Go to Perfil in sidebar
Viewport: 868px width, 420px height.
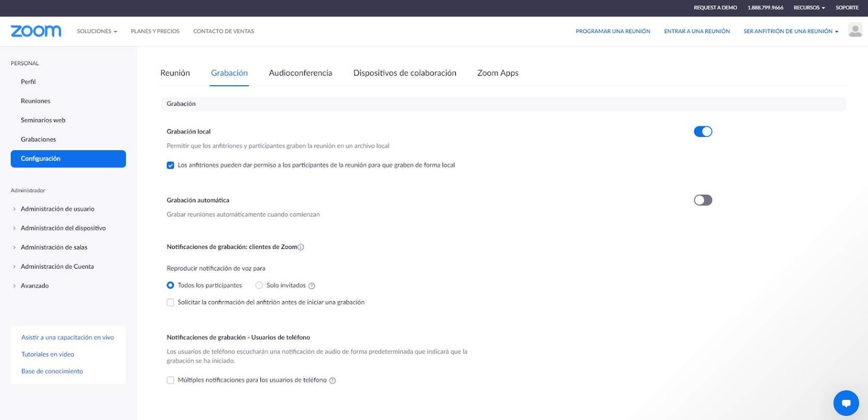point(28,82)
